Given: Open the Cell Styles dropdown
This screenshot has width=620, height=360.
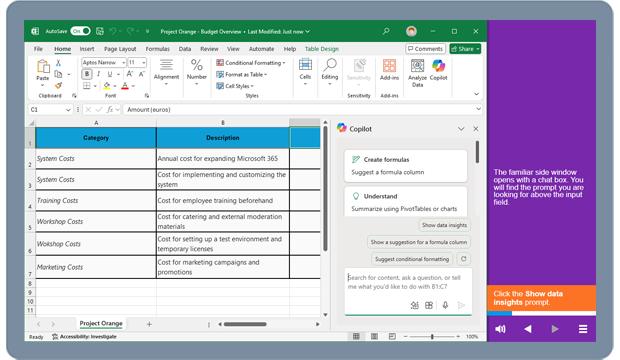Looking at the screenshot, I should point(235,86).
